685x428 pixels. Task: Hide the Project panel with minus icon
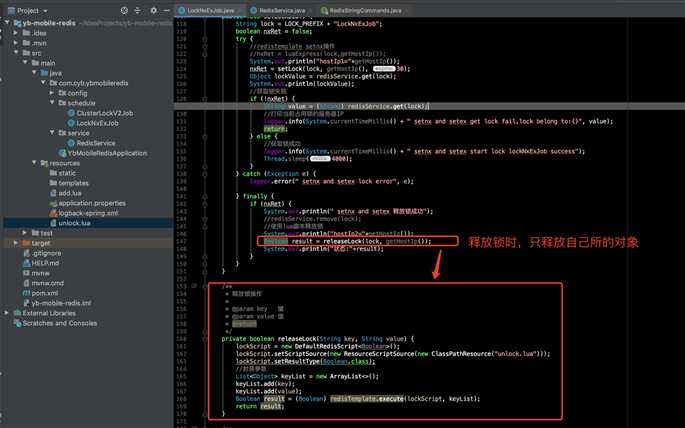coord(166,10)
